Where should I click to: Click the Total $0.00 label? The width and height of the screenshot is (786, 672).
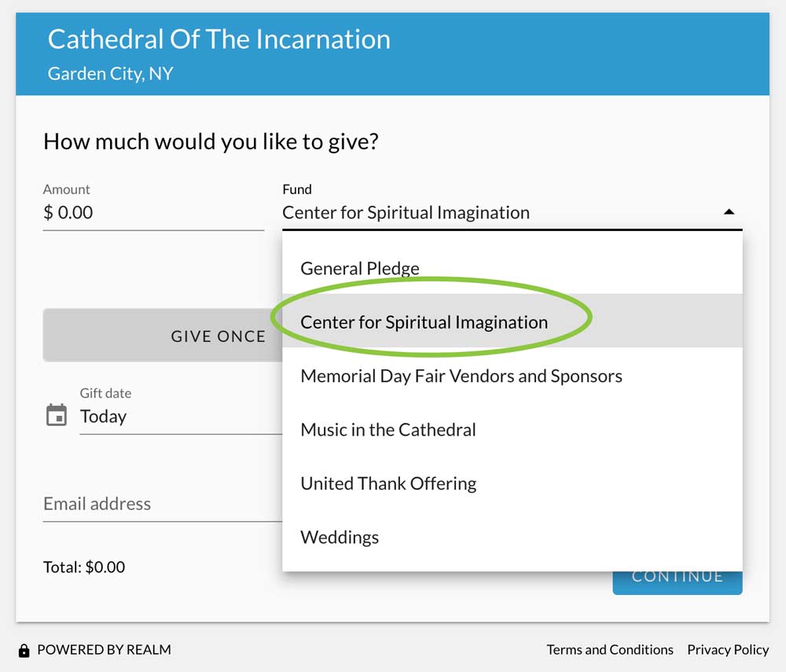pyautogui.click(x=84, y=567)
